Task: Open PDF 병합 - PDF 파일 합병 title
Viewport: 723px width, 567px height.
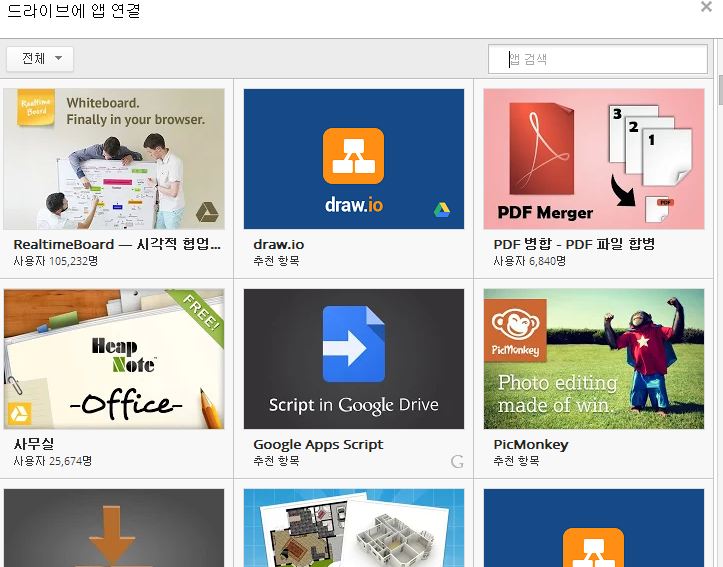Action: [574, 244]
